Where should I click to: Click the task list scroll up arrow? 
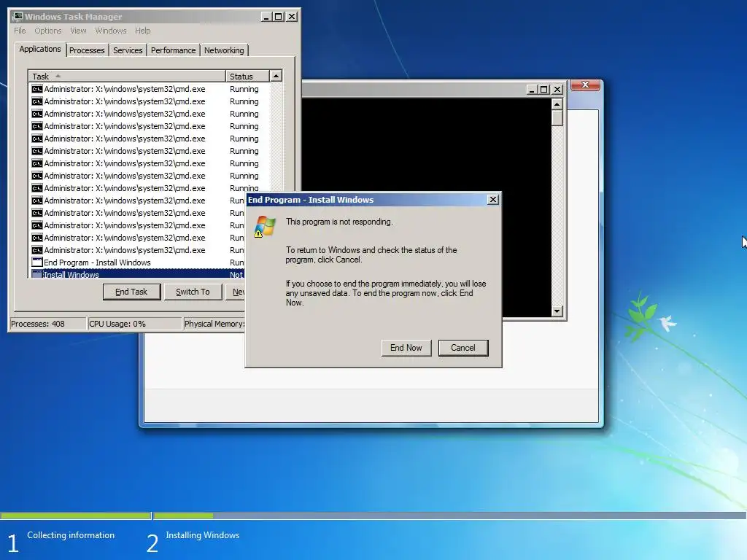coord(276,76)
